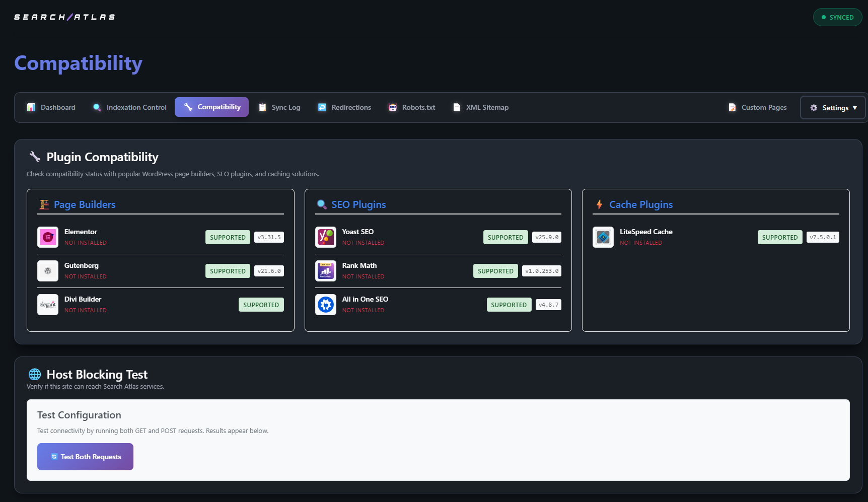This screenshot has width=868, height=502.
Task: Click the Page Builders heading icon
Action: (x=44, y=204)
